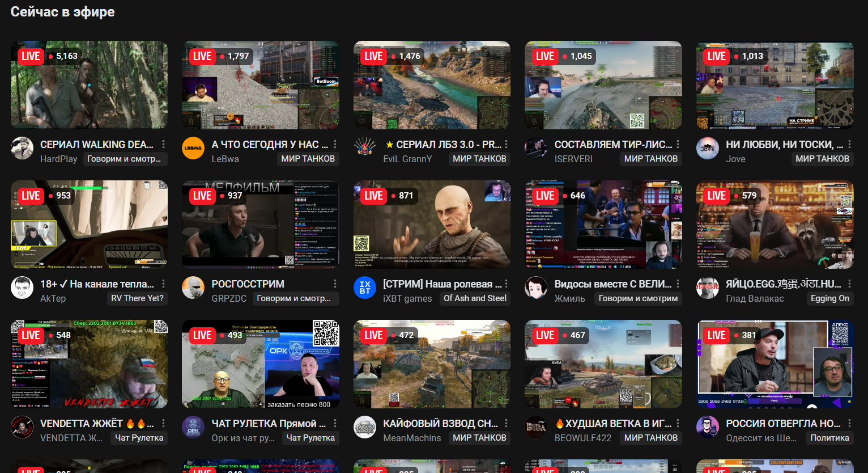868x473 pixels.
Task: Click the Говорим и смотрим tag beside Жмиль
Action: pos(638,298)
